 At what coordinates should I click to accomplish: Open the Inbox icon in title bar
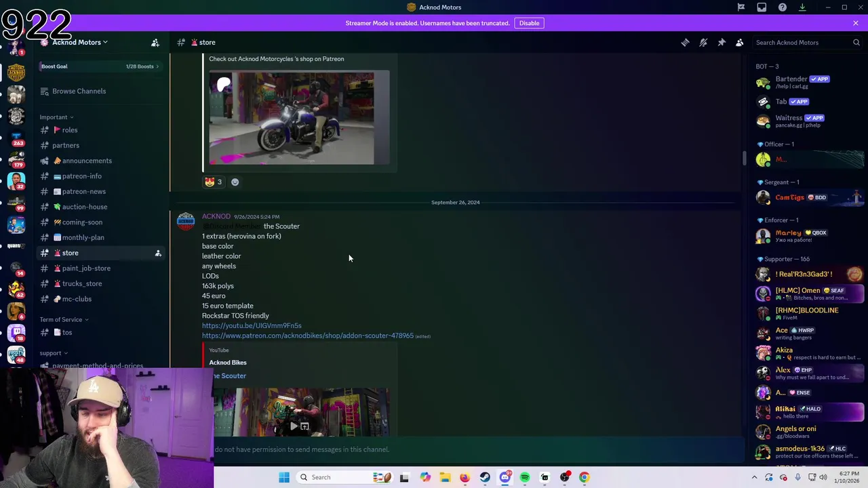click(762, 7)
